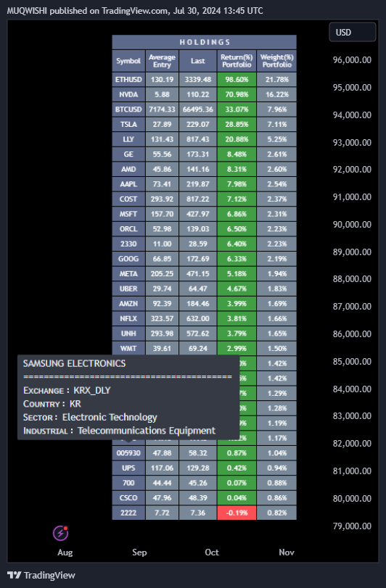Click the Weight(%) Portfolio column header
The height and width of the screenshot is (588, 386).
277,61
